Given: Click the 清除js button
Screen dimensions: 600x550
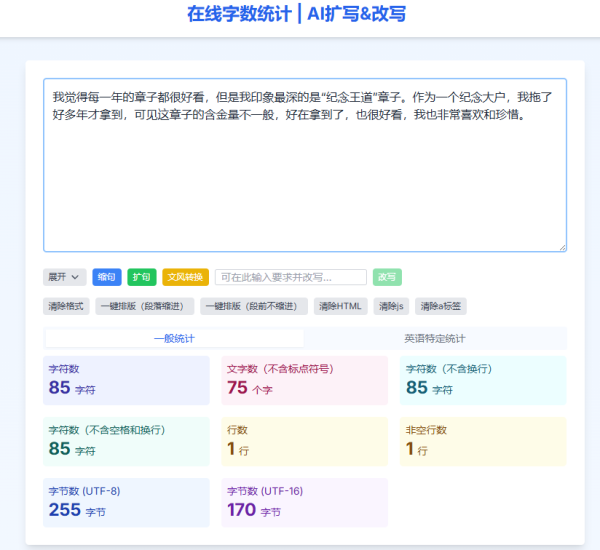Looking at the screenshot, I should (391, 306).
